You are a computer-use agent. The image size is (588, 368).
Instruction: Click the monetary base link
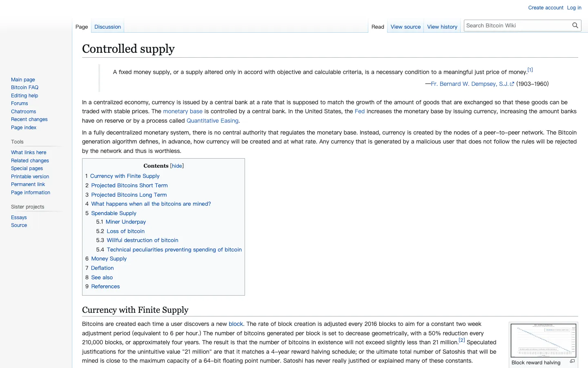[183, 111]
